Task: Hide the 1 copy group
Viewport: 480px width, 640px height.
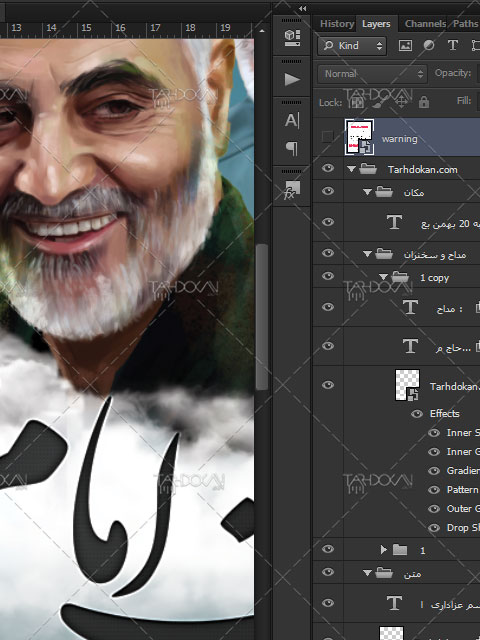Action: 328,276
